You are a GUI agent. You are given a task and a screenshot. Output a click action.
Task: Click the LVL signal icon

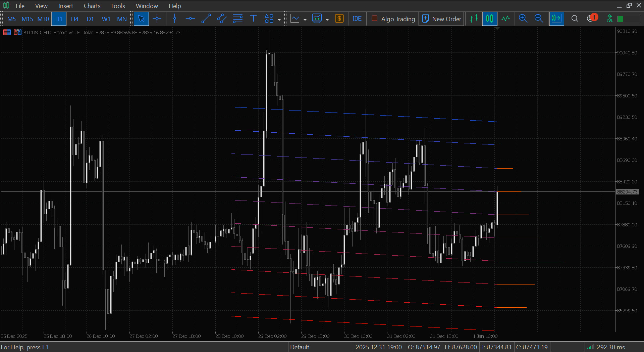[609, 19]
